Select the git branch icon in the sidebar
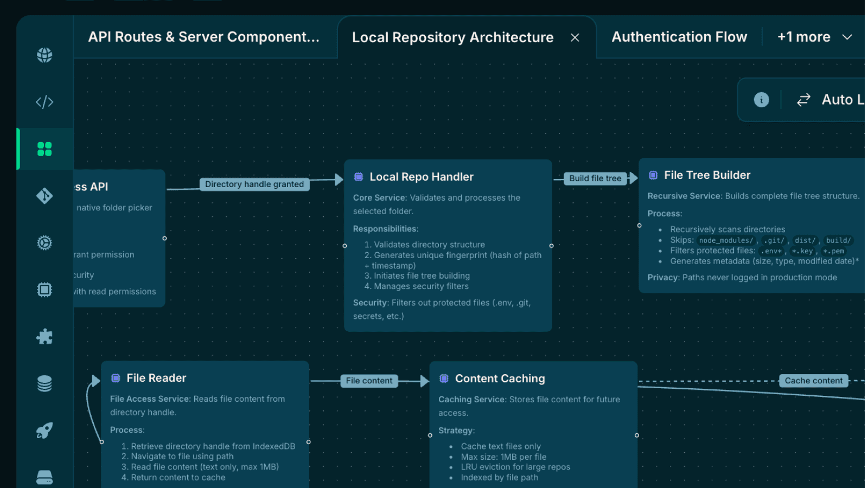The width and height of the screenshot is (868, 488). click(x=44, y=195)
